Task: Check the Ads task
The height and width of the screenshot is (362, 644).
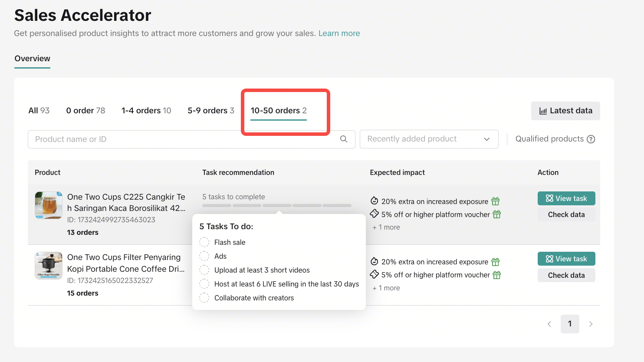Action: (204, 256)
